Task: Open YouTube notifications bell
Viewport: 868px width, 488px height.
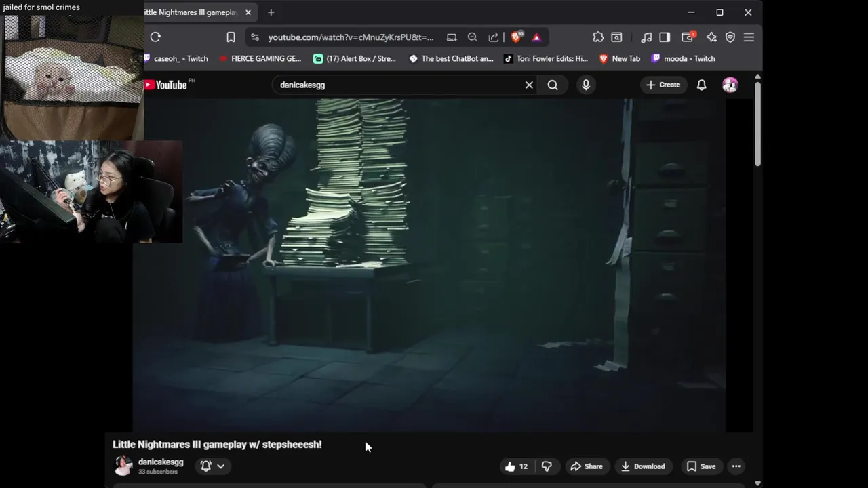Action: tap(702, 85)
